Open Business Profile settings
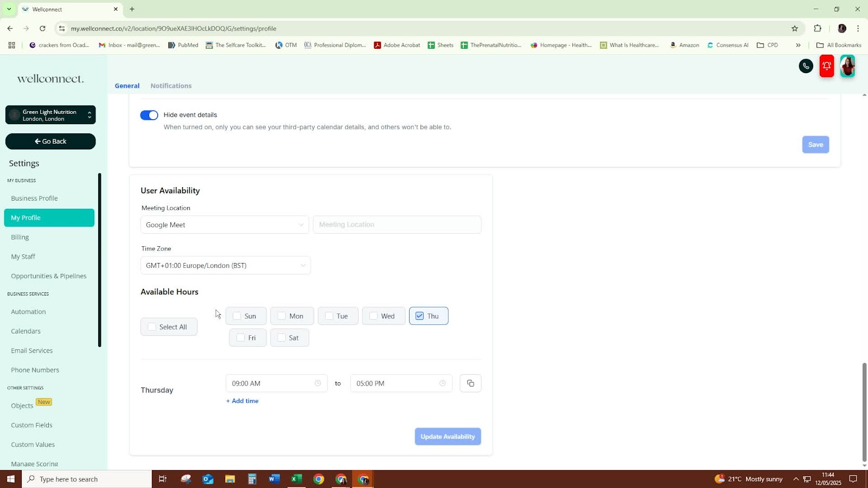This screenshot has height=488, width=868. pos(34,198)
